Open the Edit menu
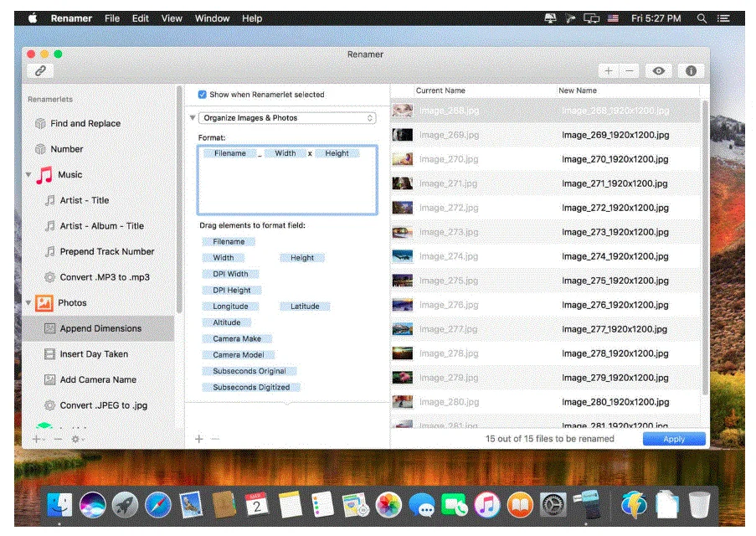 point(141,18)
